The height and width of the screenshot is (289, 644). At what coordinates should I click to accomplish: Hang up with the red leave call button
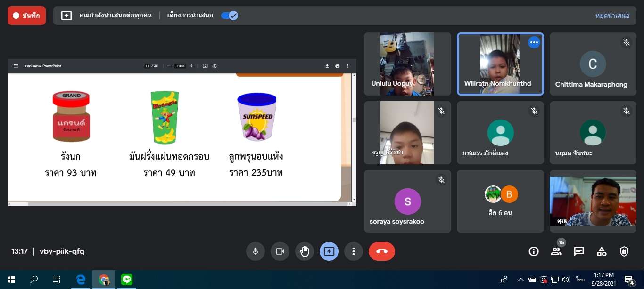[381, 251]
